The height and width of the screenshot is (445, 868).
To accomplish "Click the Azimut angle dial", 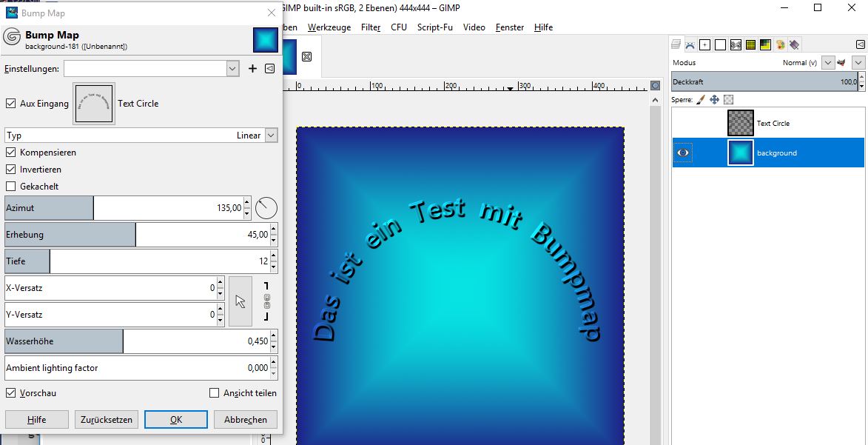I will coord(266,208).
